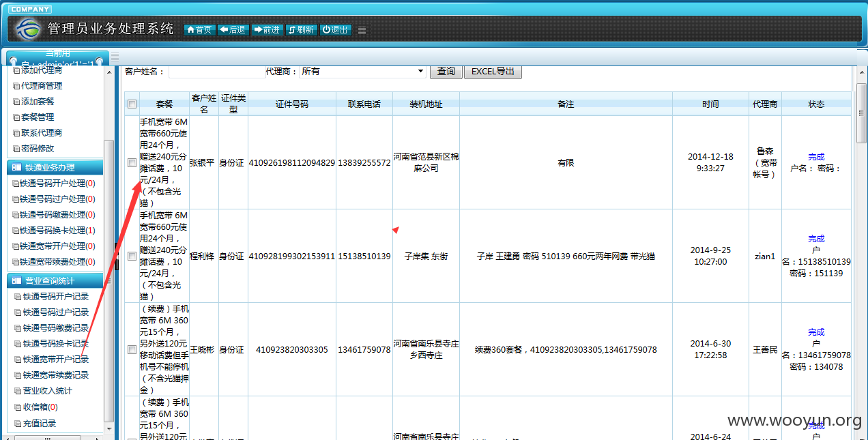Reload page with 刷新 toolbar button
This screenshot has height=440, width=868.
coord(301,30)
